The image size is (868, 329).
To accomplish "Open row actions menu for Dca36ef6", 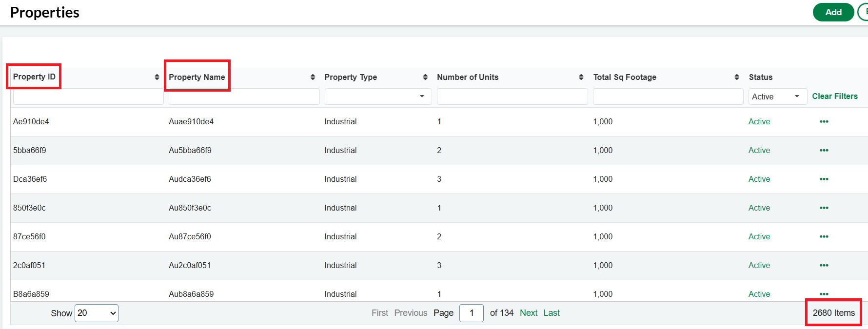I will pos(824,179).
